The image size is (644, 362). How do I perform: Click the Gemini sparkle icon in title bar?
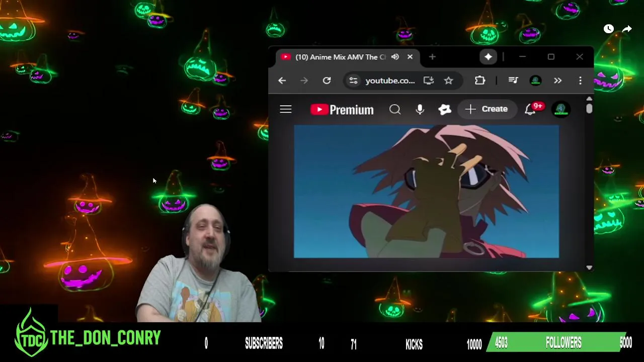[x=488, y=57]
